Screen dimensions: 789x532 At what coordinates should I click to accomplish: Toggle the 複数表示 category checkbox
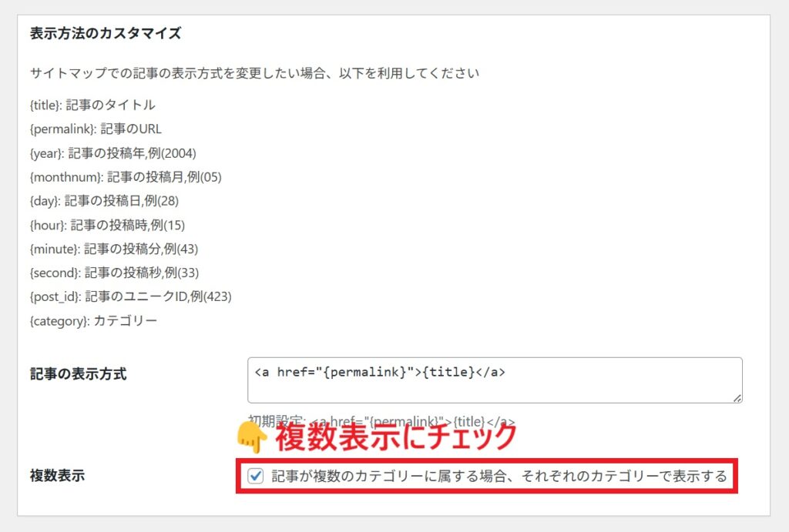pyautogui.click(x=256, y=476)
